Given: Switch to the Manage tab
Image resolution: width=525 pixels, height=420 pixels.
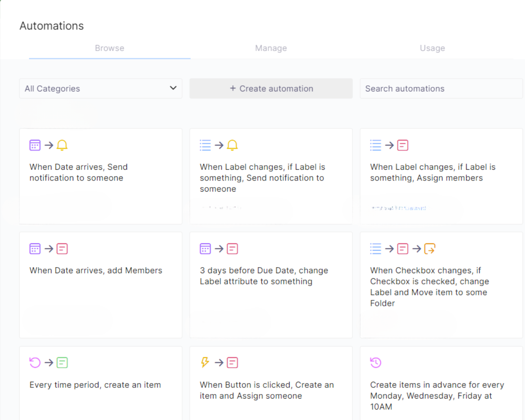Looking at the screenshot, I should tap(271, 48).
